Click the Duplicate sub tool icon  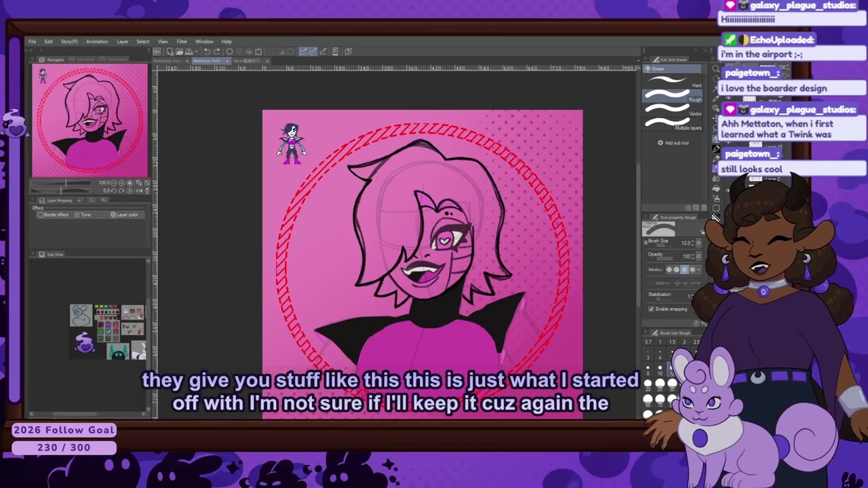pyautogui.click(x=696, y=208)
